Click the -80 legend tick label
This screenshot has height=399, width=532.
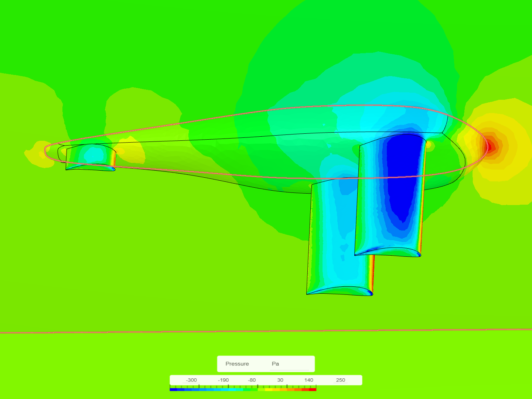click(x=252, y=380)
